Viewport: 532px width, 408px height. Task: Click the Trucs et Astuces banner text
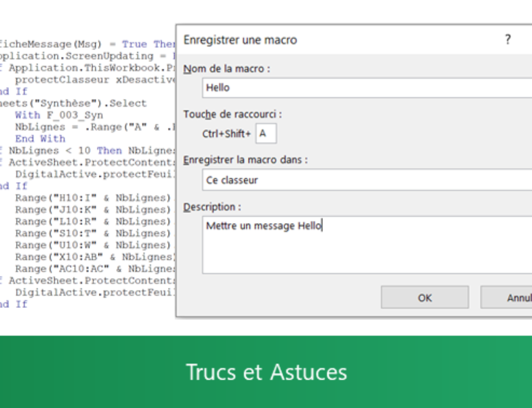266,373
